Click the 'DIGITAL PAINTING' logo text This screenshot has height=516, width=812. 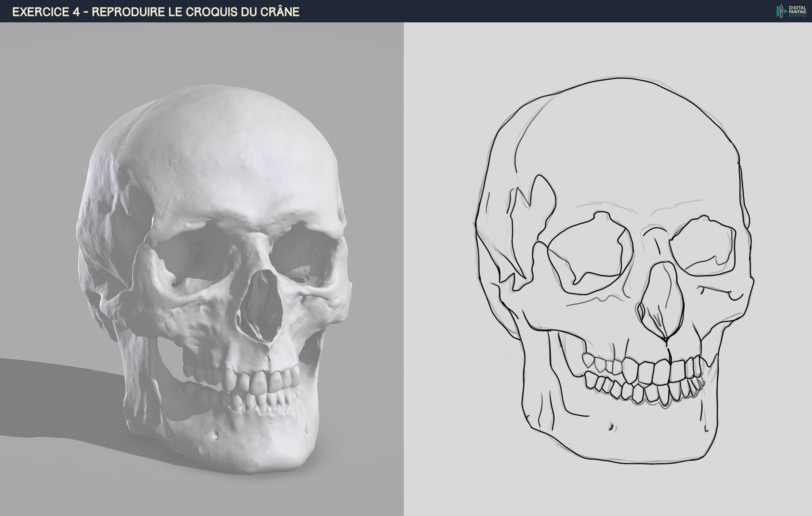(797, 9)
